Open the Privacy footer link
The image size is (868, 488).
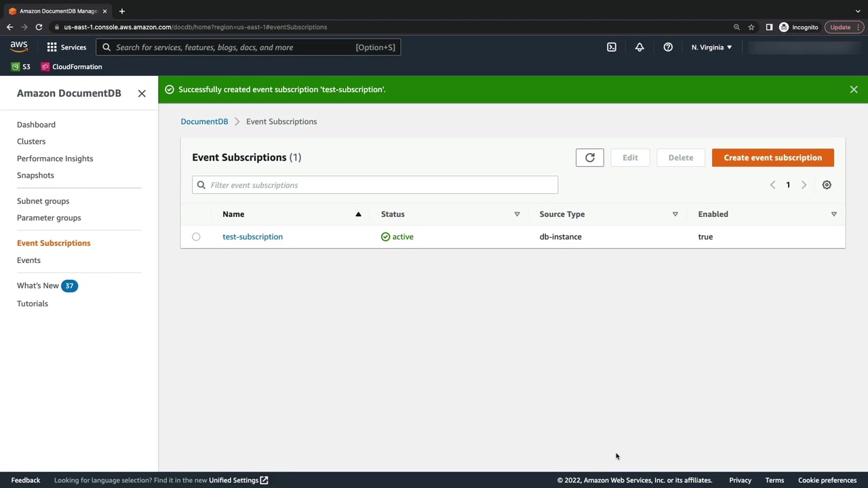pyautogui.click(x=741, y=481)
